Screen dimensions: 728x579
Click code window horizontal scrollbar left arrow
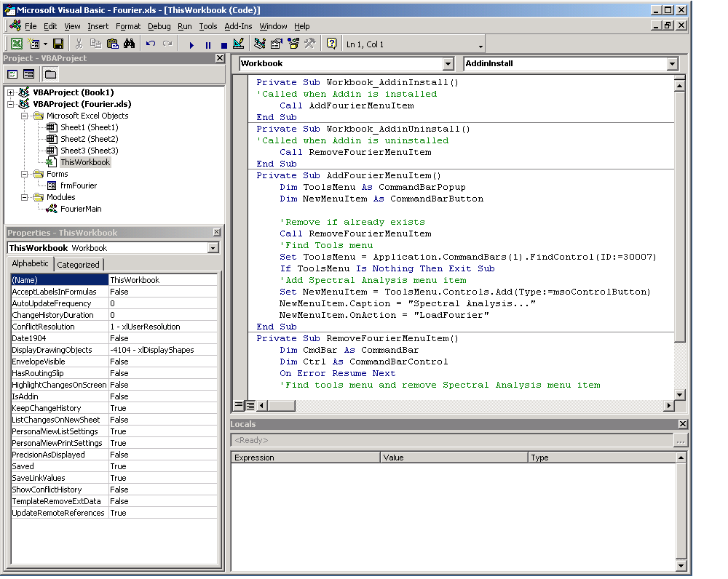click(262, 405)
